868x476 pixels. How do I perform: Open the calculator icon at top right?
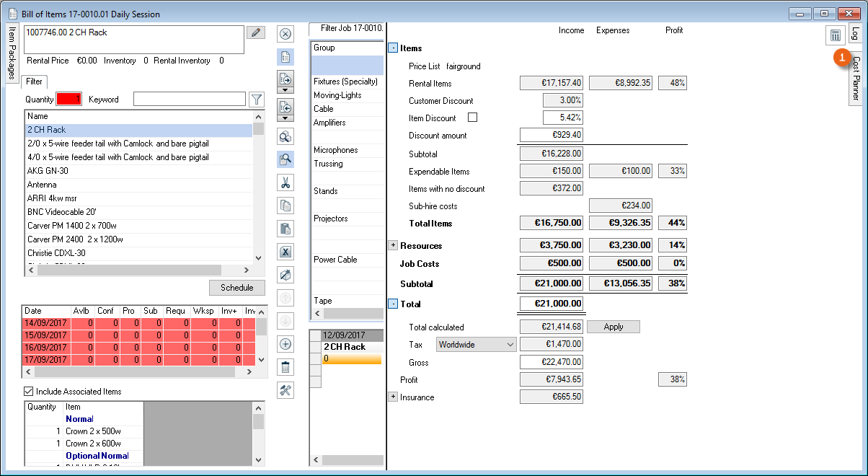[x=835, y=36]
